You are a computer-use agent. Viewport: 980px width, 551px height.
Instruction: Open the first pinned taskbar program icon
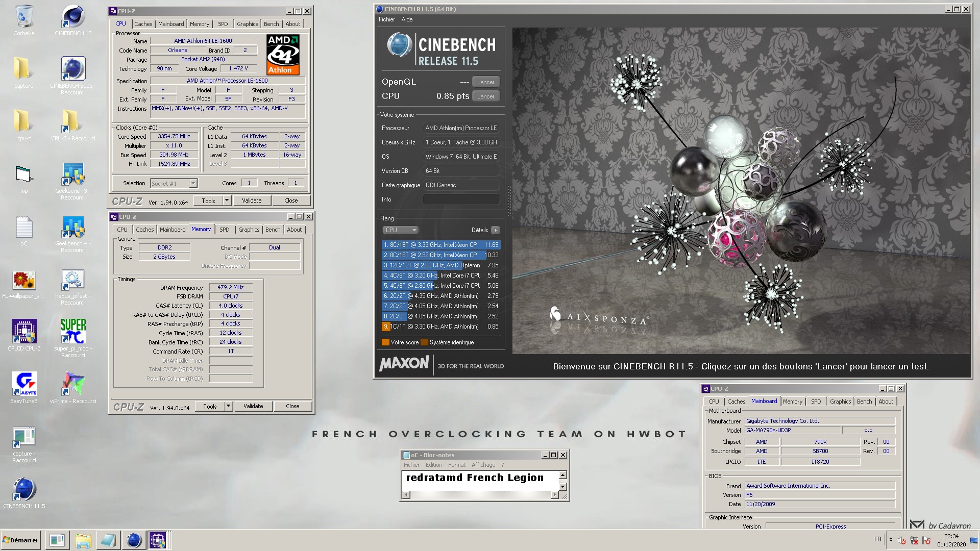click(x=57, y=540)
